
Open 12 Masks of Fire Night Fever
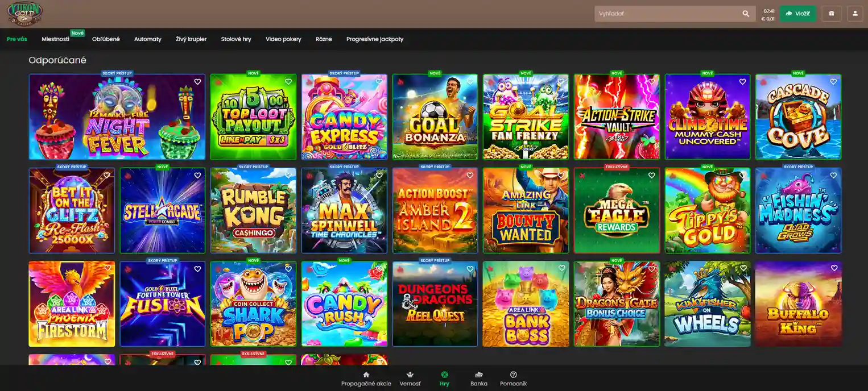tap(117, 117)
